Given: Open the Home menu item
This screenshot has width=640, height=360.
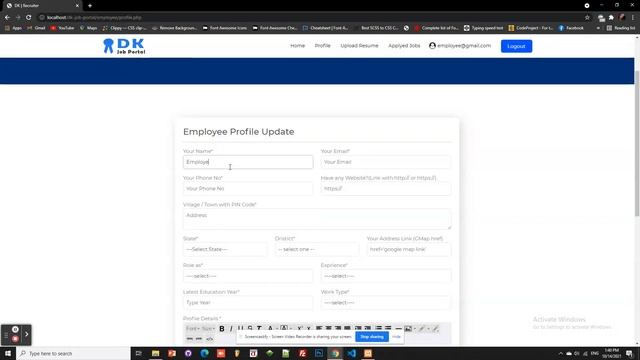Looking at the screenshot, I should 298,46.
